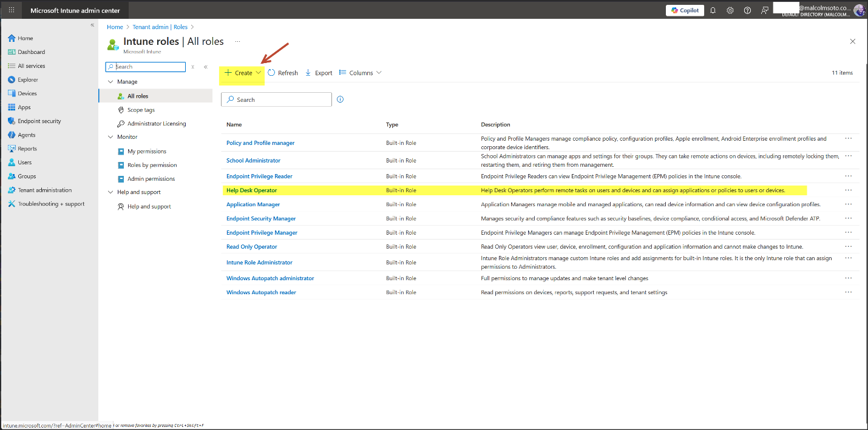Collapse the Monitor section
This screenshot has height=430, width=868.
110,137
